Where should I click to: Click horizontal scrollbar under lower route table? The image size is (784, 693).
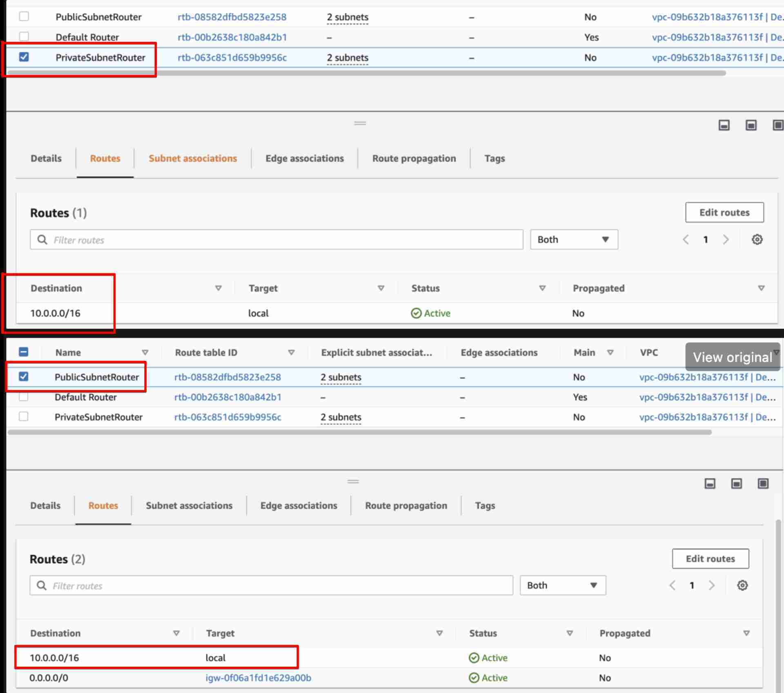359,432
